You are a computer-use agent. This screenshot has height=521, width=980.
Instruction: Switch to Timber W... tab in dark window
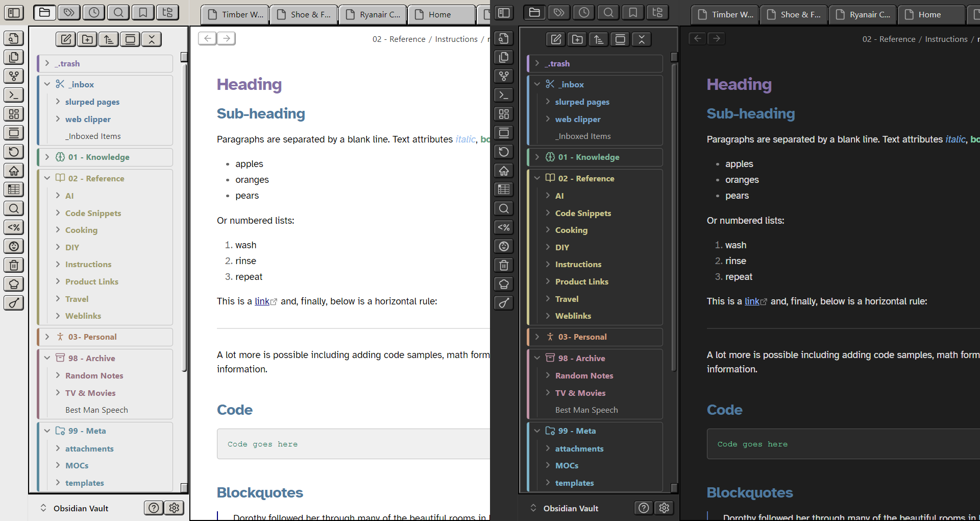coord(725,14)
